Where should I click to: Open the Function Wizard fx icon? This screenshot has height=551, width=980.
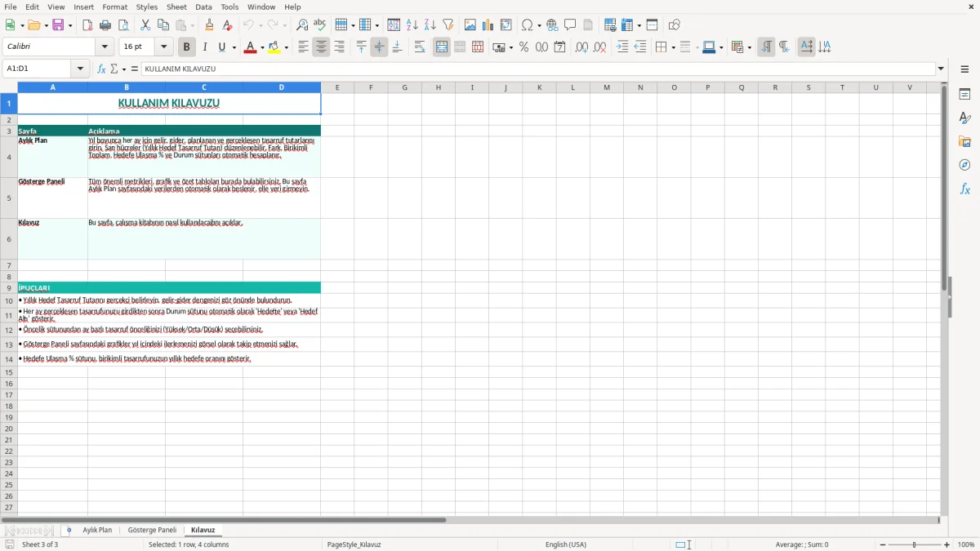[101, 69]
